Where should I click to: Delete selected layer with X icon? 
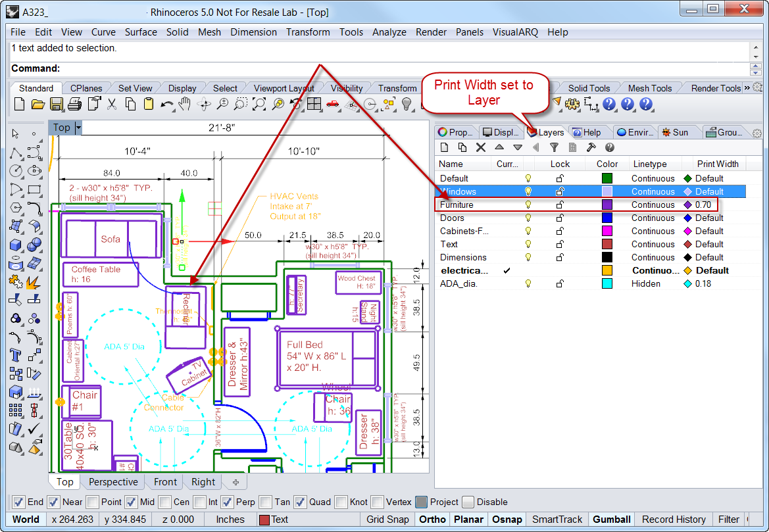481,147
